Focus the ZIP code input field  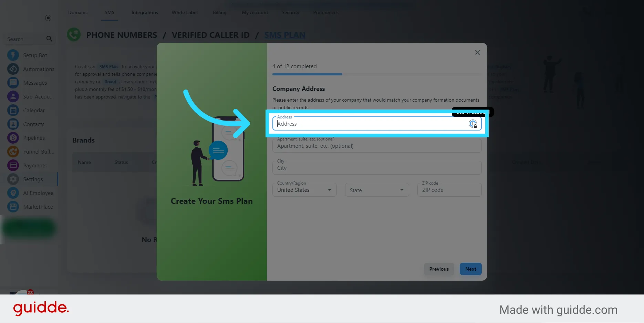(x=449, y=190)
